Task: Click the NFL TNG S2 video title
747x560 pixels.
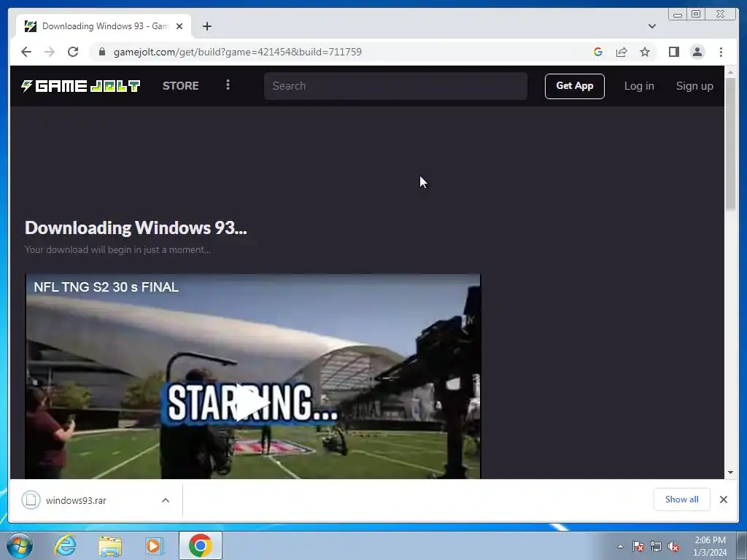Action: click(106, 287)
